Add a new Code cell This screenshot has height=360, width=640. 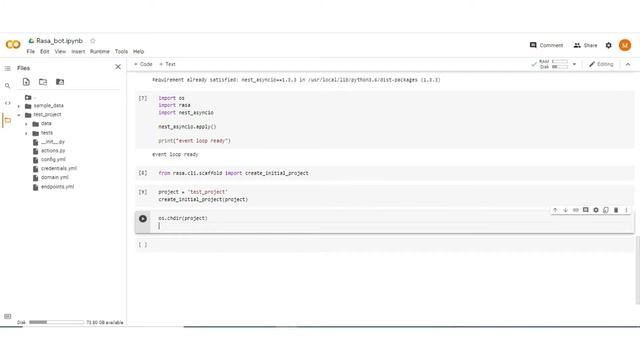click(x=143, y=64)
